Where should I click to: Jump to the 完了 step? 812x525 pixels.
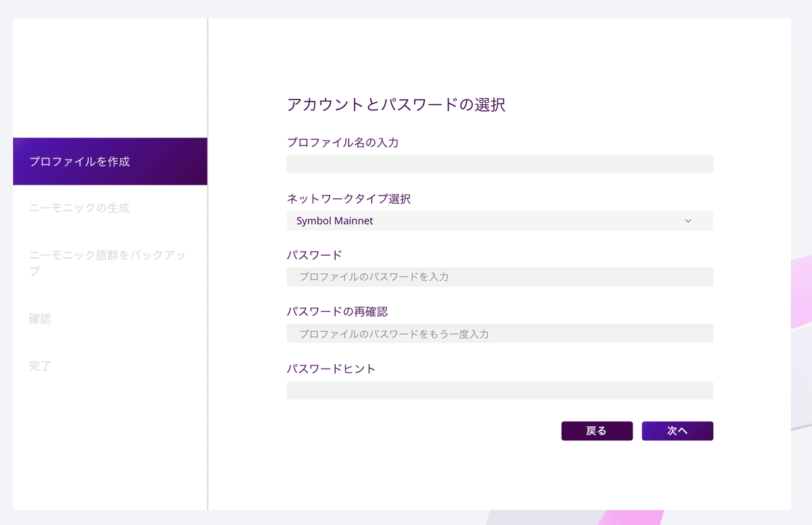click(40, 366)
